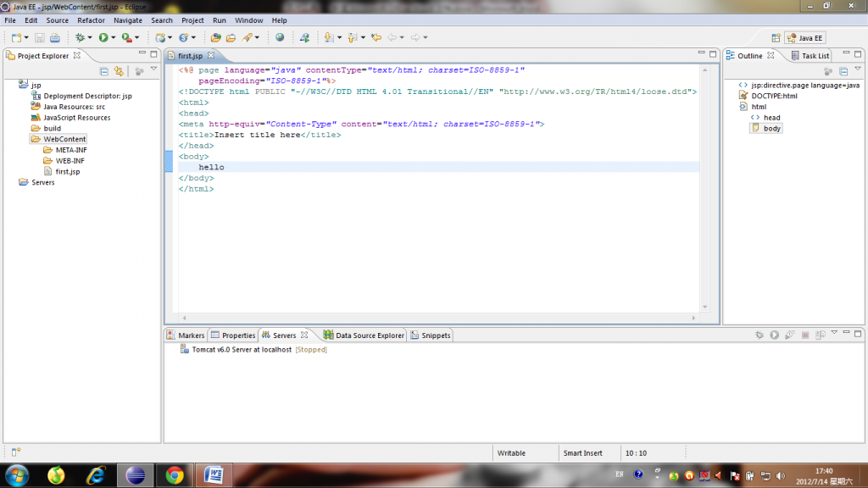
Task: Click the Open Perspective icon
Action: (x=776, y=37)
